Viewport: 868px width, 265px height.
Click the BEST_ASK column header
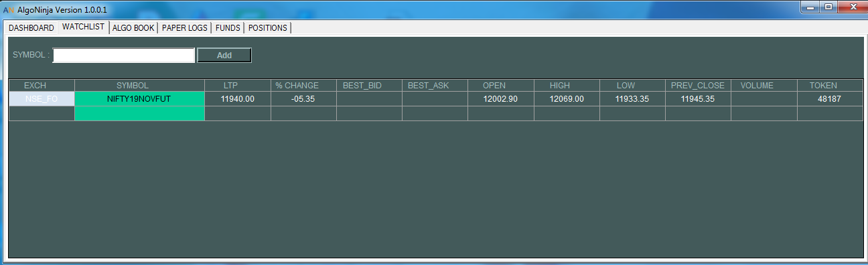435,86
